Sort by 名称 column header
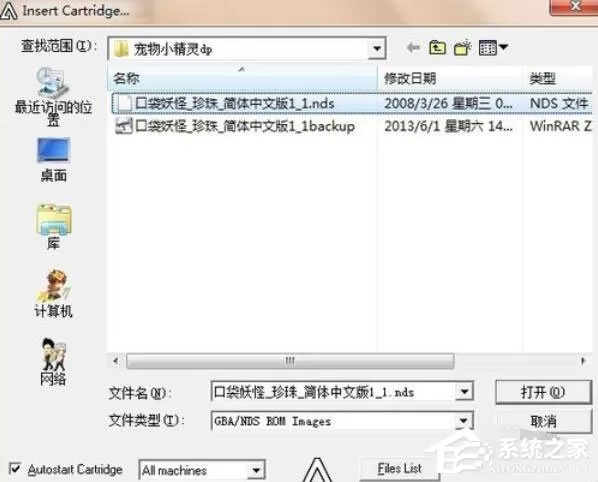 (x=243, y=78)
